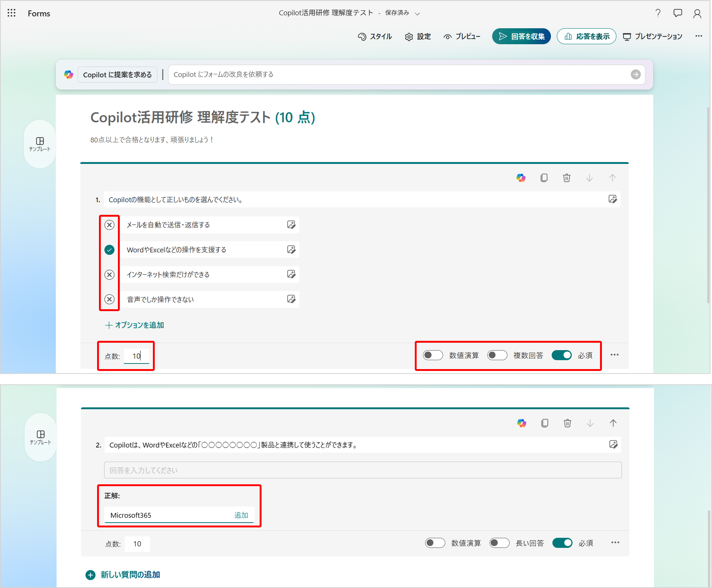The width and height of the screenshot is (712, 588).
Task: Enable 複数回答 toggle on question 1
Action: (x=497, y=355)
